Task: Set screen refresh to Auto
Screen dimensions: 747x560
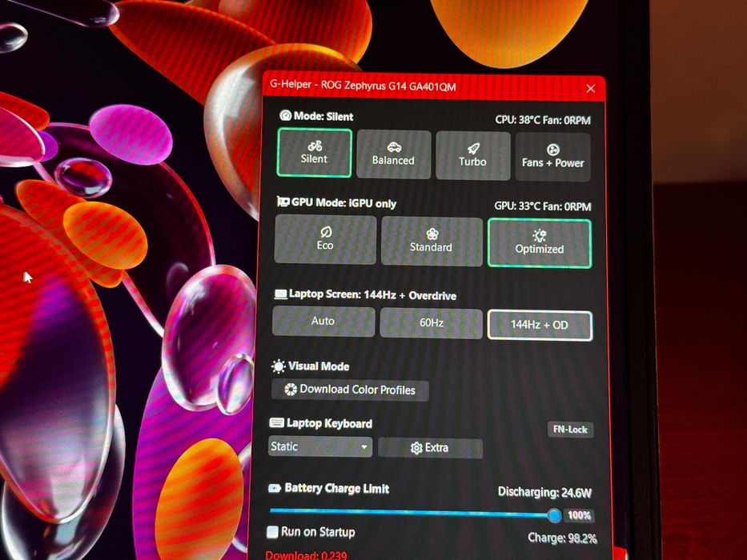Action: click(x=323, y=322)
